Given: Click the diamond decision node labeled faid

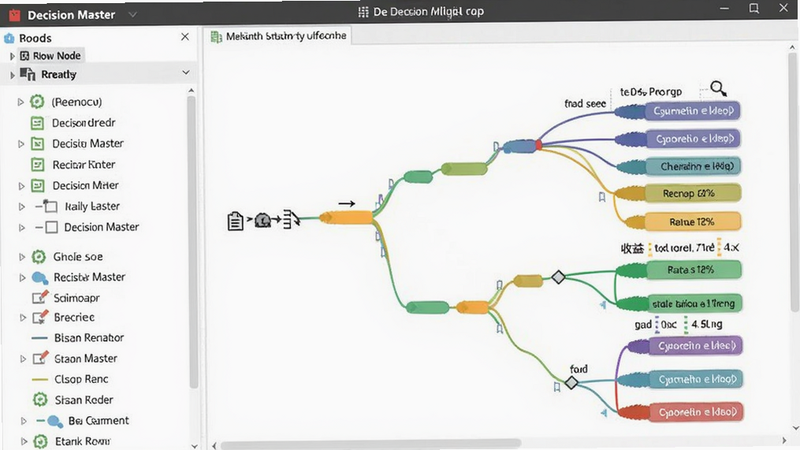Looking at the screenshot, I should pos(571,383).
